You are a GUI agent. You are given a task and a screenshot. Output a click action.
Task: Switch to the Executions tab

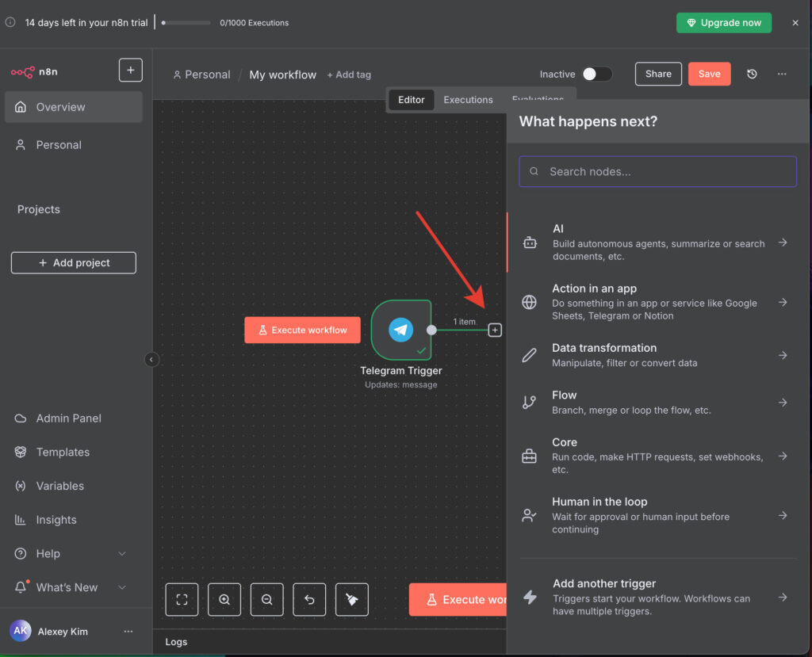(468, 100)
